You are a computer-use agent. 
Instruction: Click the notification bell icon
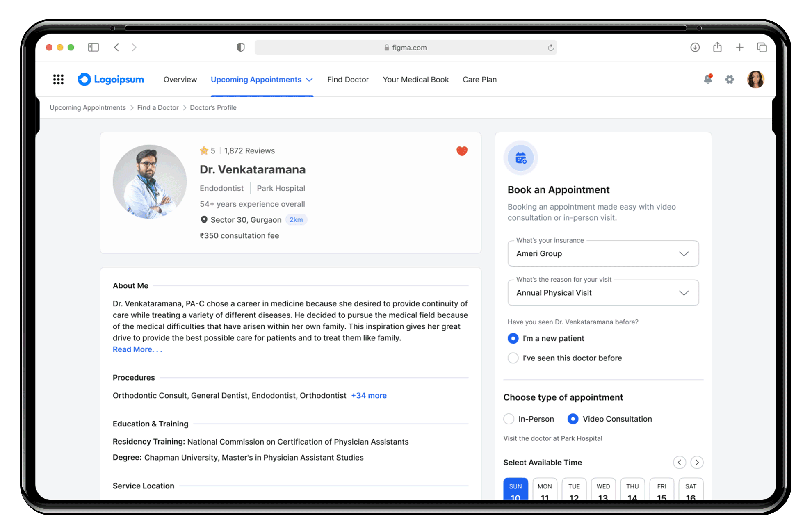[x=708, y=79]
